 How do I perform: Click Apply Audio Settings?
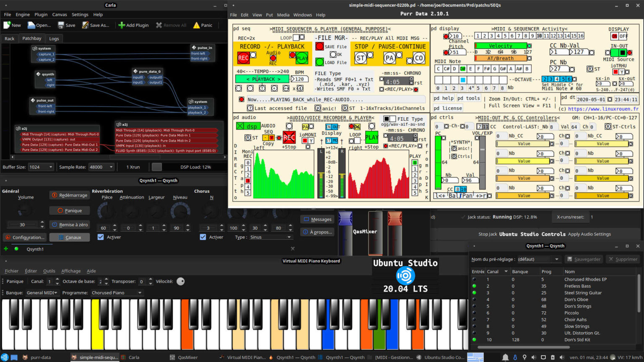589,234
